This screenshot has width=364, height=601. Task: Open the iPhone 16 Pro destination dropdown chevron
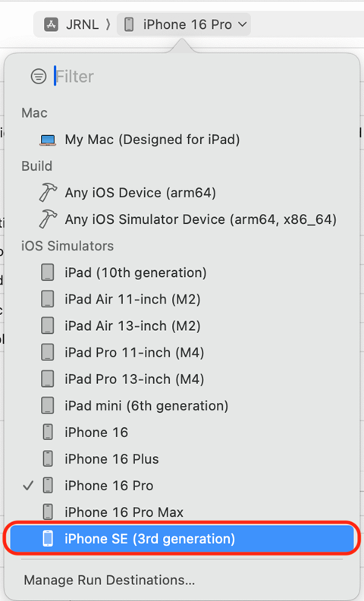[x=242, y=24]
